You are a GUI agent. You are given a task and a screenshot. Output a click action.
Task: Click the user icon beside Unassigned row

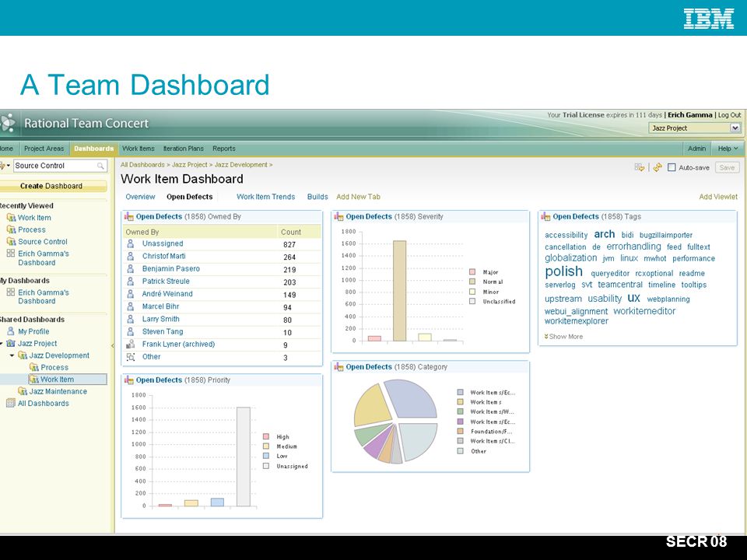tap(131, 243)
